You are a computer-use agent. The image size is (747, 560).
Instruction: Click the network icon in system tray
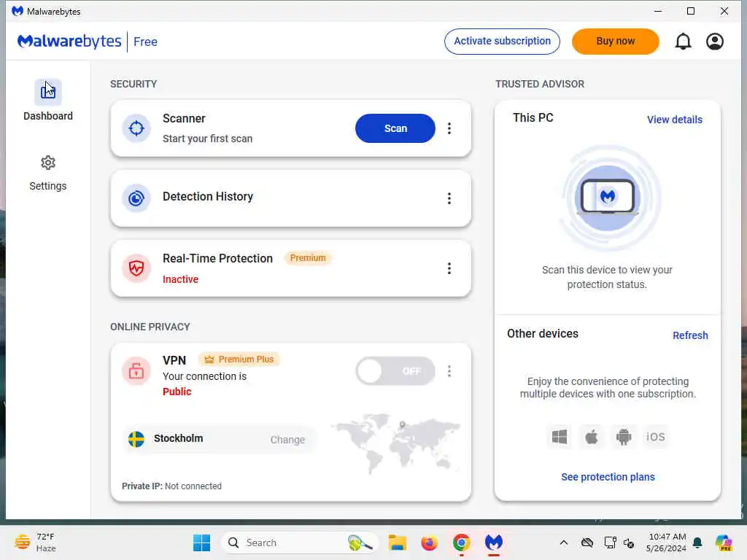[610, 542]
